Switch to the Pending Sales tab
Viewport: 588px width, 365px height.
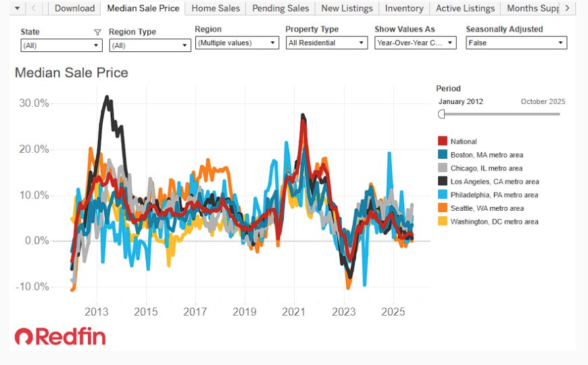(x=280, y=8)
